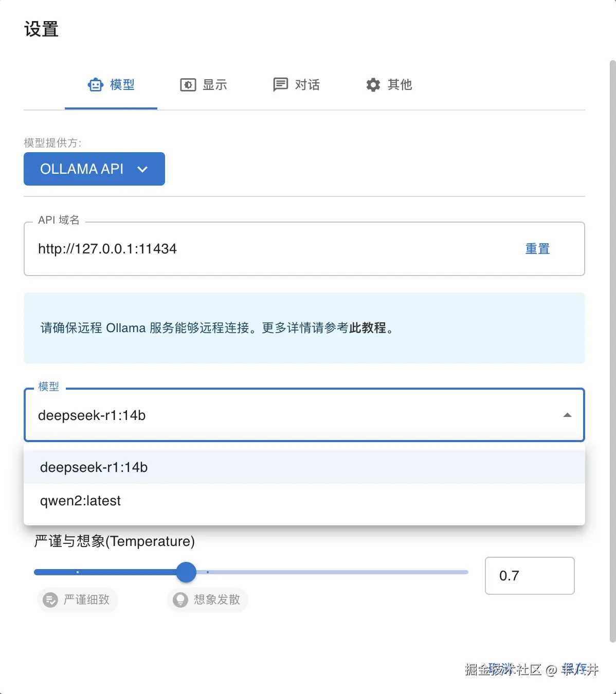Choose the 想象发散 preset chip
Image resolution: width=616 pixels, height=694 pixels.
point(208,600)
